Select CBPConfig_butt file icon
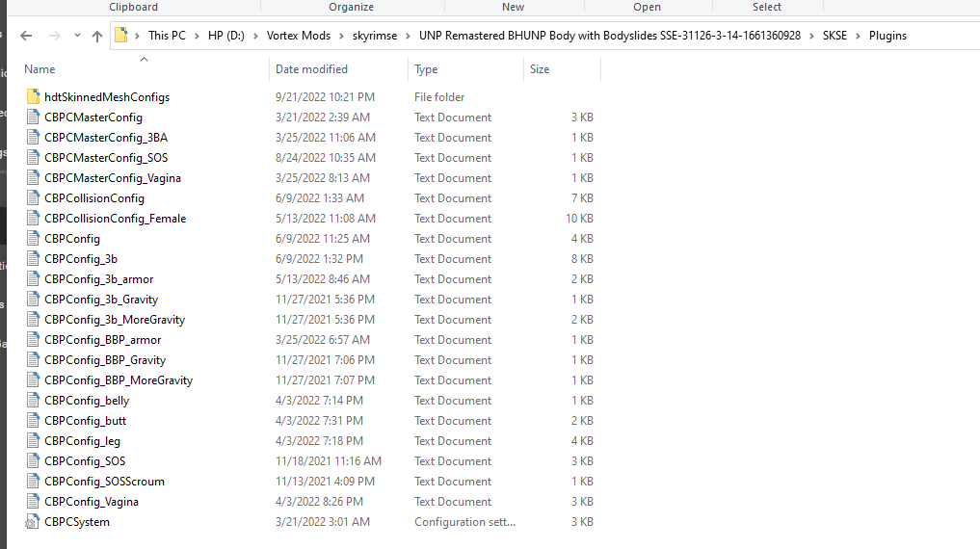This screenshot has height=549, width=980. point(33,420)
